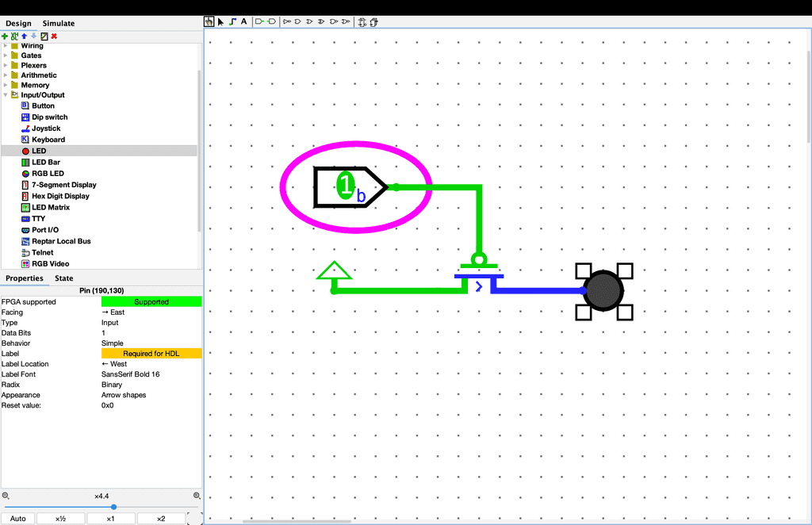Screen dimensions: 812x525
Task: Choose the Wiring tool in toolbar
Action: coord(232,21)
